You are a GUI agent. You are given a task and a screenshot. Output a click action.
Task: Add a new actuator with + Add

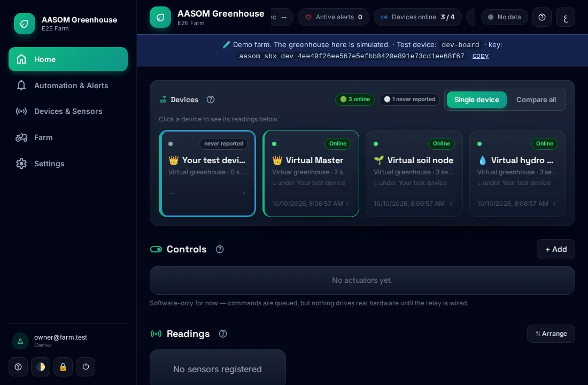pos(556,249)
